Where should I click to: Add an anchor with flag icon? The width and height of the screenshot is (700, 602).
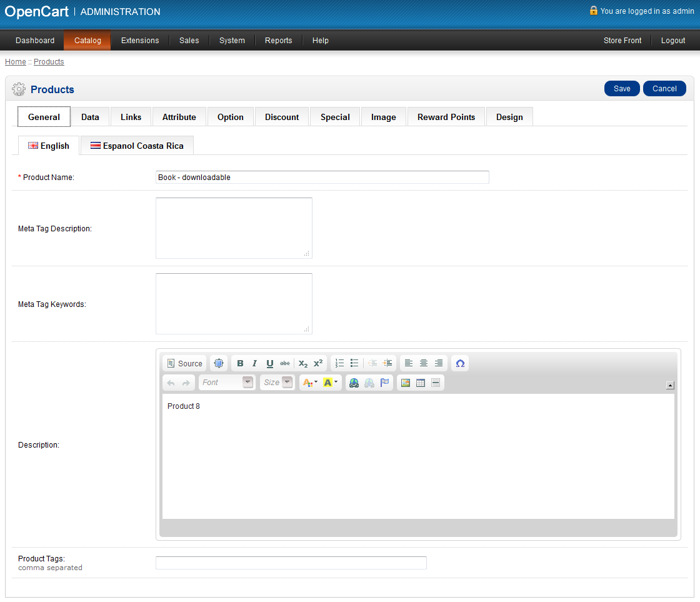pos(384,383)
